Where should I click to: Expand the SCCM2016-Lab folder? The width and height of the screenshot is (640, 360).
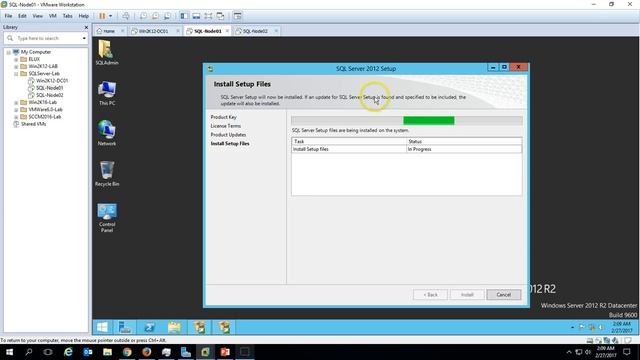click(x=16, y=117)
